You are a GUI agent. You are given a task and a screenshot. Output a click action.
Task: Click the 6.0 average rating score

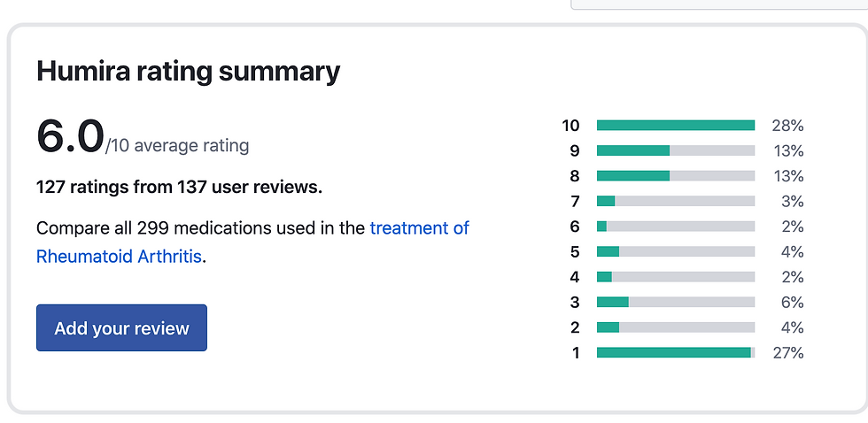pos(70,136)
